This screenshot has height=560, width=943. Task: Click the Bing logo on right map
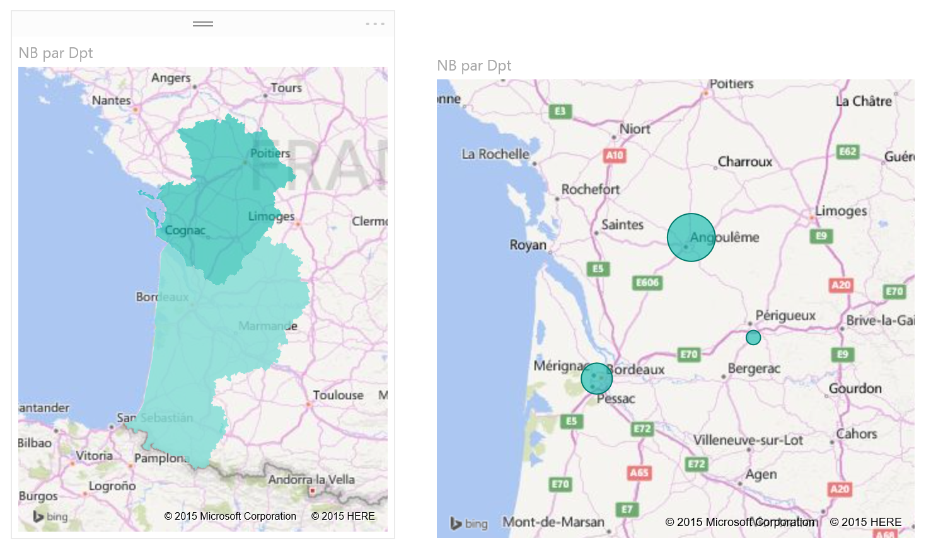click(469, 523)
